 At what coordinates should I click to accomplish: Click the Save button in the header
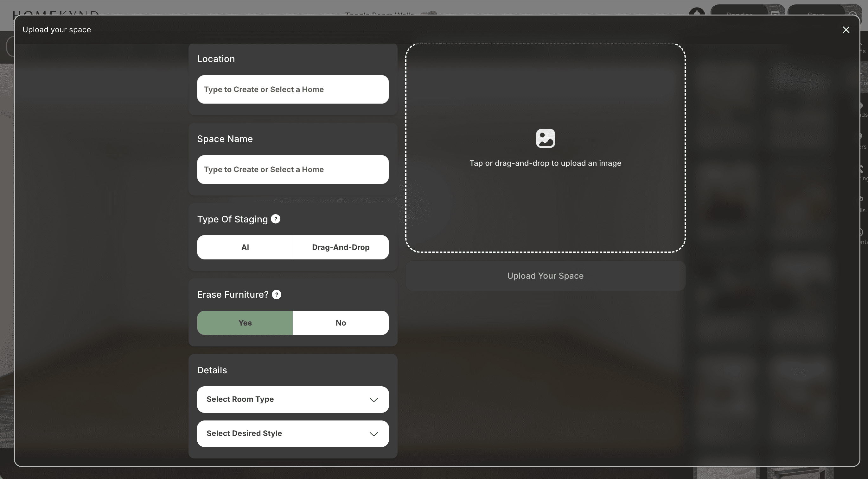coord(816,11)
